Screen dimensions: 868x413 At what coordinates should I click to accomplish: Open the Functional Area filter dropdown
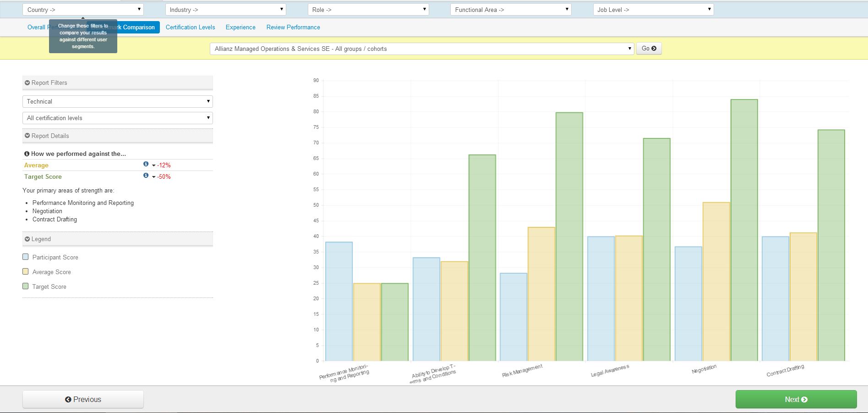pyautogui.click(x=511, y=10)
